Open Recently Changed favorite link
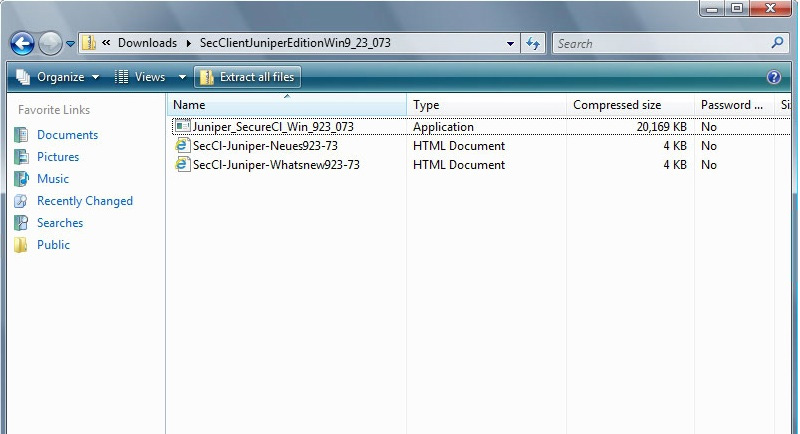The height and width of the screenshot is (434, 800). pyautogui.click(x=85, y=201)
